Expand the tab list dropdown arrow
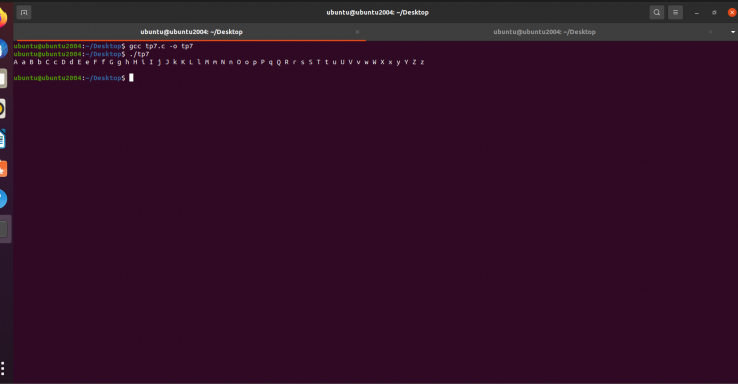Viewport: 738px width, 384px height. [732, 32]
